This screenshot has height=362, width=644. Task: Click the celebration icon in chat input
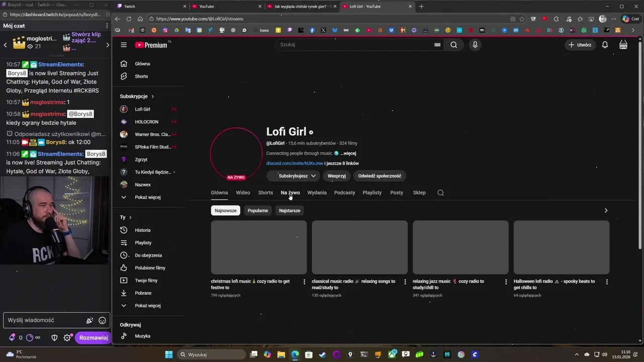coord(90,320)
